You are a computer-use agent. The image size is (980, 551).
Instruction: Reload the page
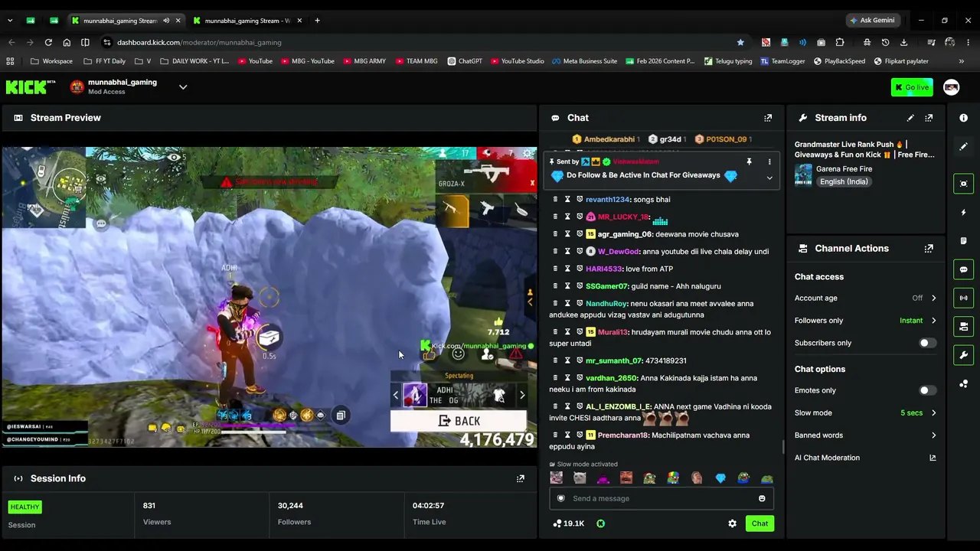pos(48,42)
